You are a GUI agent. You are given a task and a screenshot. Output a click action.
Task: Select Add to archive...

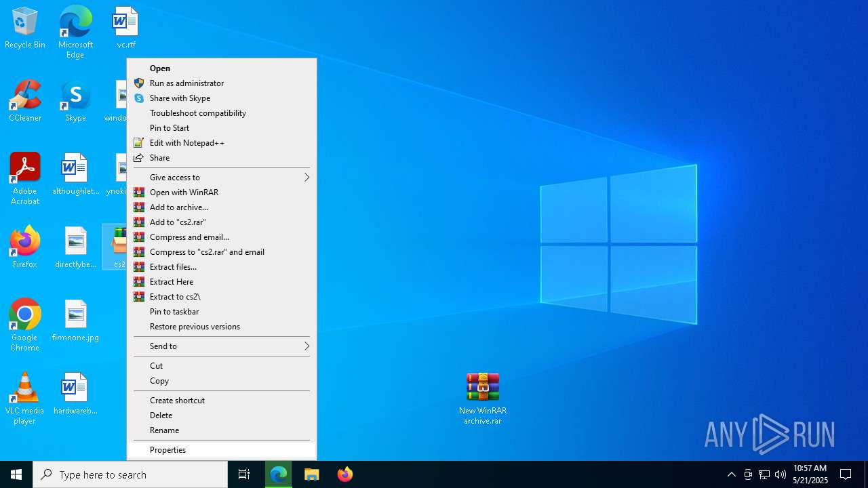[222, 207]
